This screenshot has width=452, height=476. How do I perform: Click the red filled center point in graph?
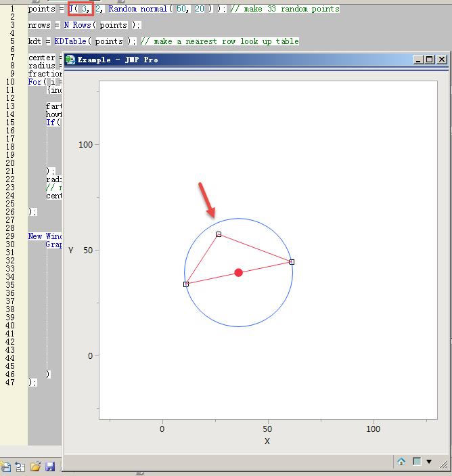click(x=238, y=272)
